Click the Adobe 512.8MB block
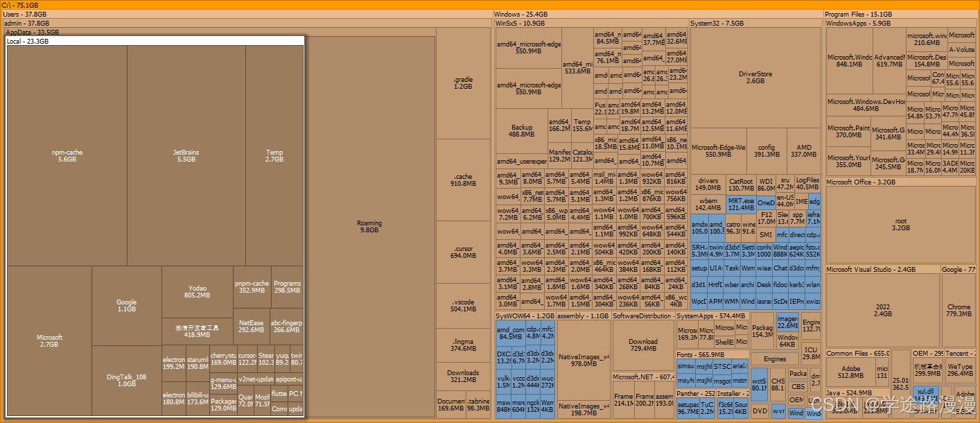The image size is (980, 423). coord(850,372)
